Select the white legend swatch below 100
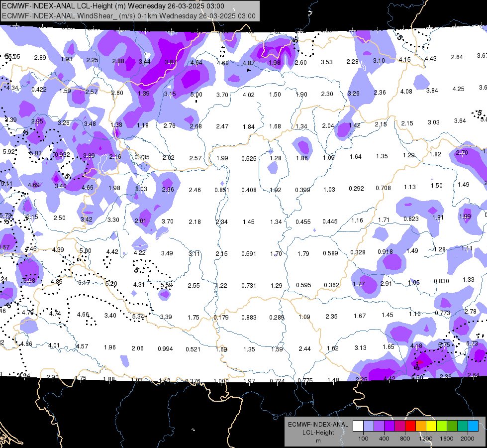Viewport: 487px width, 448px height. [x=358, y=426]
